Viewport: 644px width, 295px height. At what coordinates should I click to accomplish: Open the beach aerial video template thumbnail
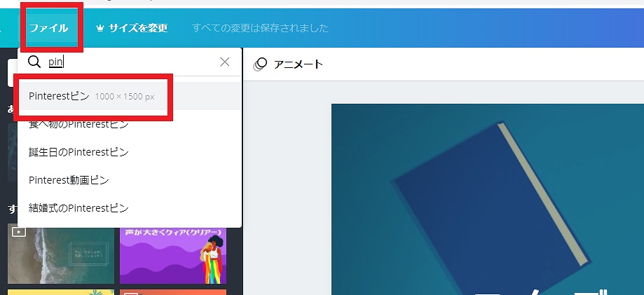tap(61, 254)
